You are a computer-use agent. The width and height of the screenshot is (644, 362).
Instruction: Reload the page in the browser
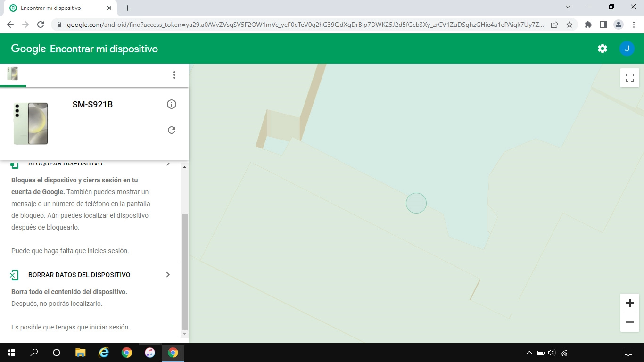41,24
